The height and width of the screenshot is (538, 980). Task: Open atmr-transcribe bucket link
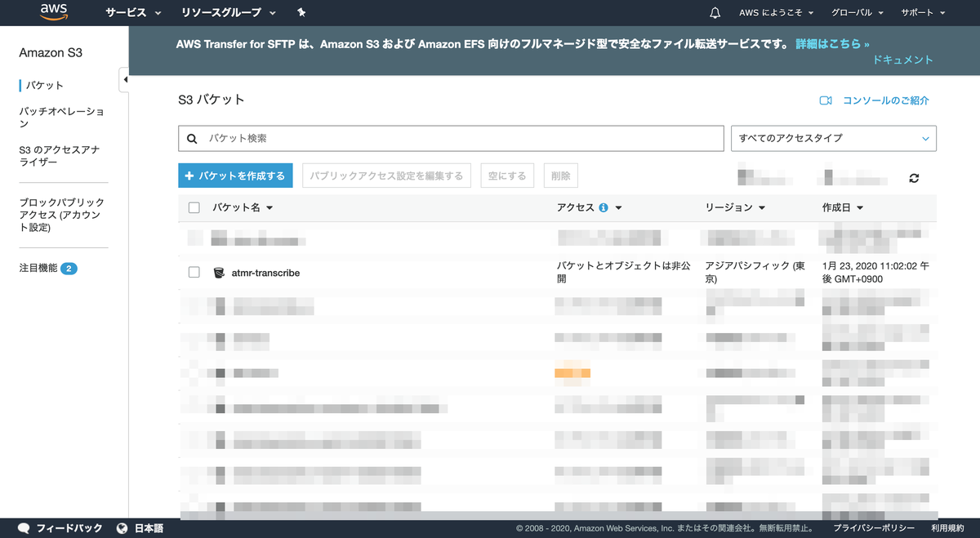pos(265,273)
